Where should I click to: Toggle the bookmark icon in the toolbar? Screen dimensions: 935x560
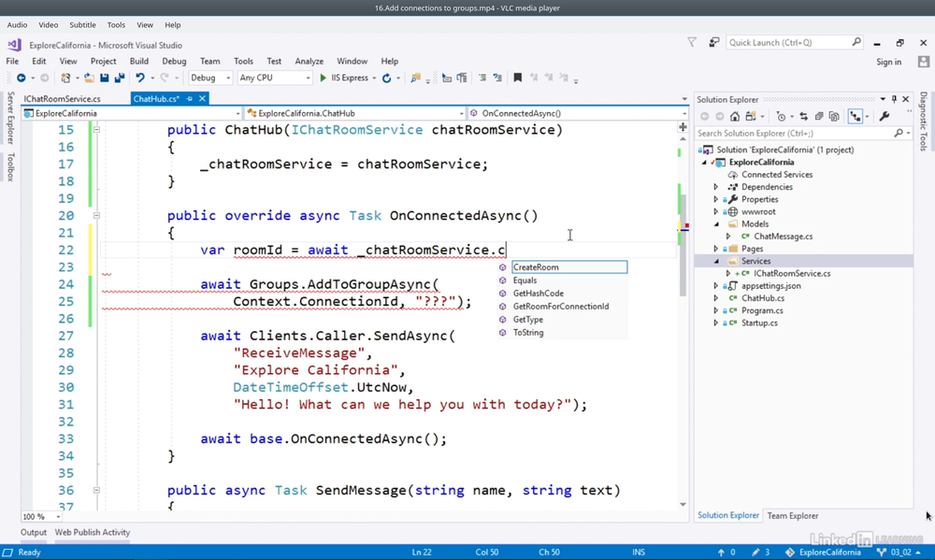coord(518,78)
